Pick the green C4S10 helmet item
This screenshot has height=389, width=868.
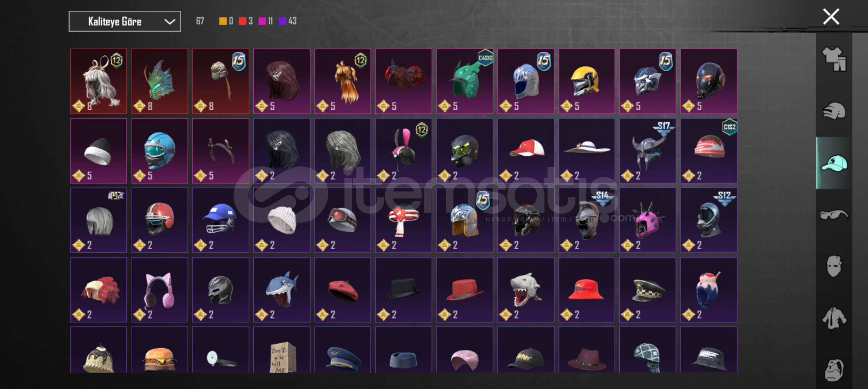coord(465,81)
